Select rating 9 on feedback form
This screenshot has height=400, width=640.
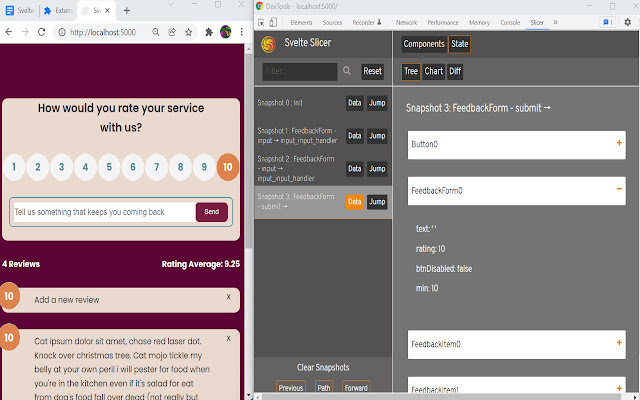(204, 167)
